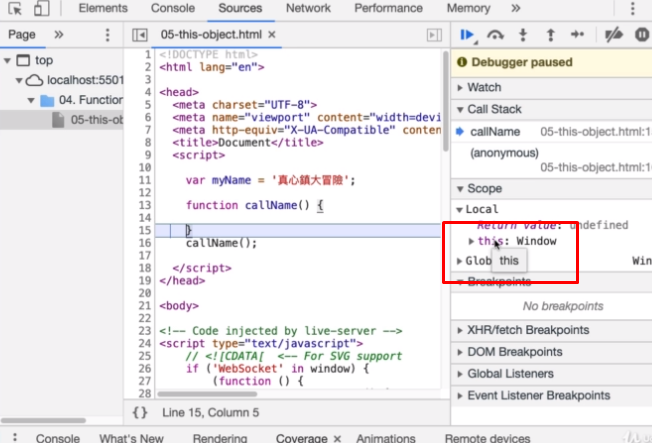652x443 pixels.
Task: Select the (anonymous) call stack frame
Action: point(551,160)
